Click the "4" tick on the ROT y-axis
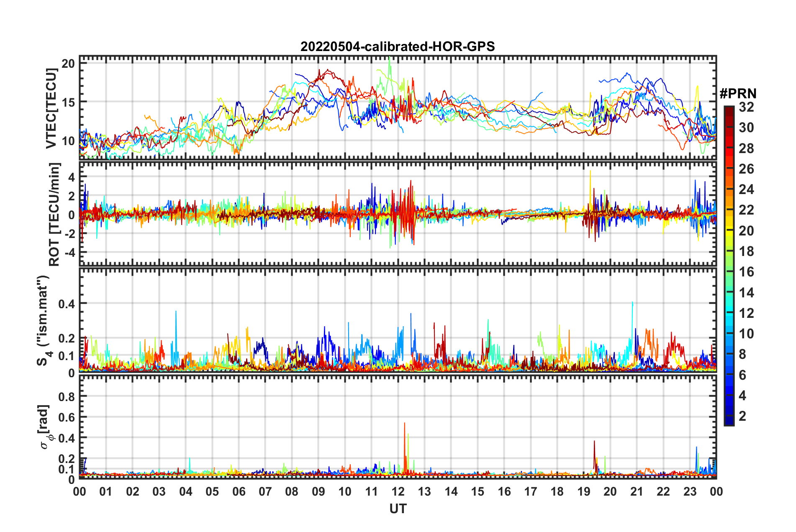Screen dimensions: 796x532 72,177
